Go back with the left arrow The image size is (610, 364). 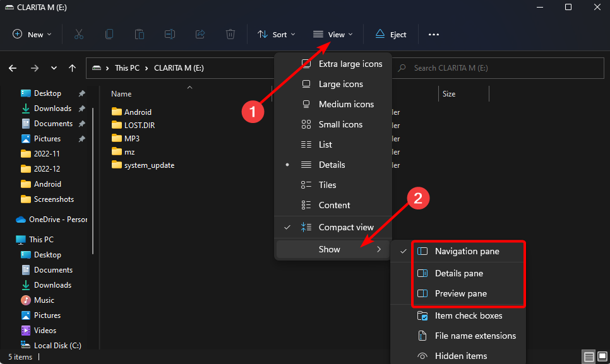pyautogui.click(x=13, y=68)
